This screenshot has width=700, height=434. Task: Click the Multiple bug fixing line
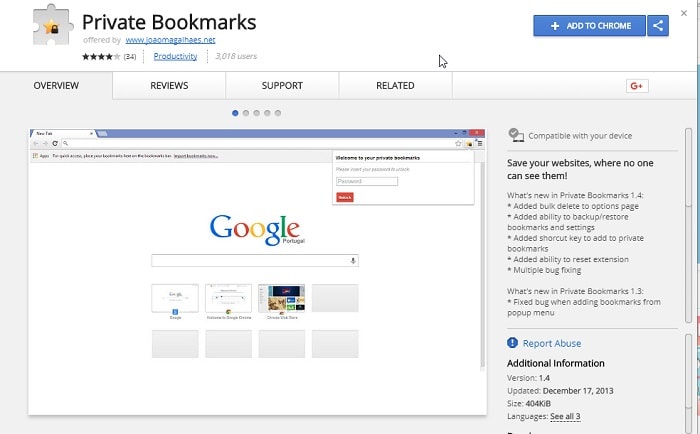[544, 270]
